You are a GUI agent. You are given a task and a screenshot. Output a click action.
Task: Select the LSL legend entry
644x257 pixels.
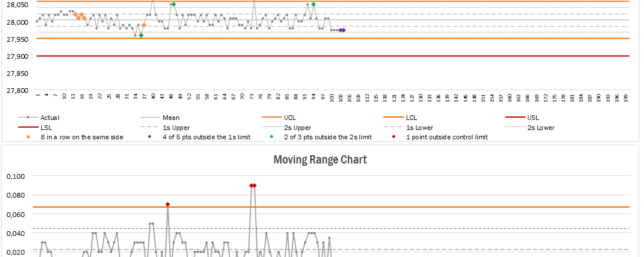pyautogui.click(x=46, y=127)
